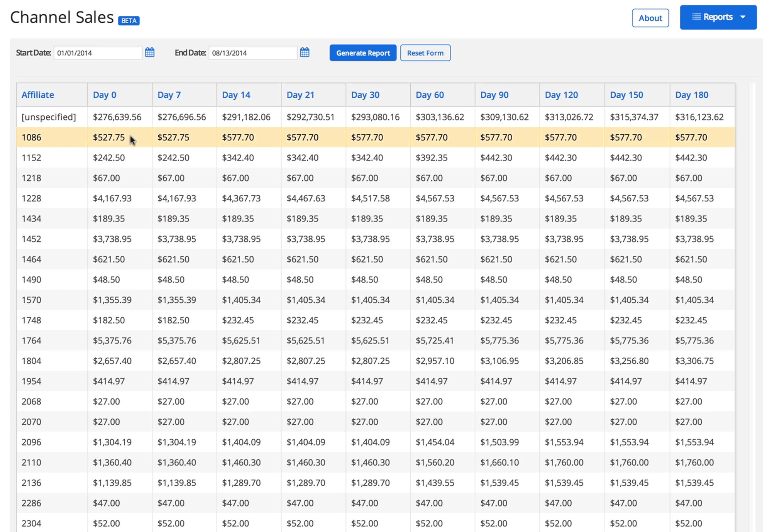Select affiliate 1464 row label
This screenshot has width=772, height=532.
[x=31, y=259]
